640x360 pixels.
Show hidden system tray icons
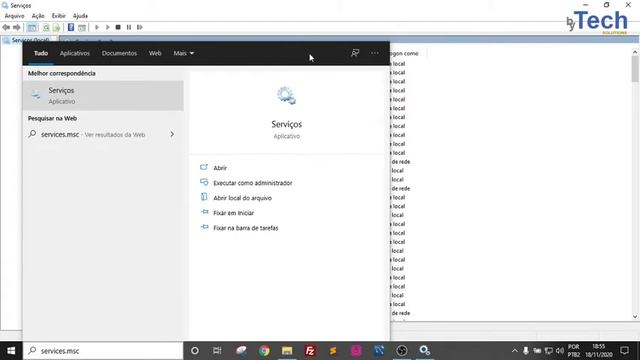pos(515,351)
